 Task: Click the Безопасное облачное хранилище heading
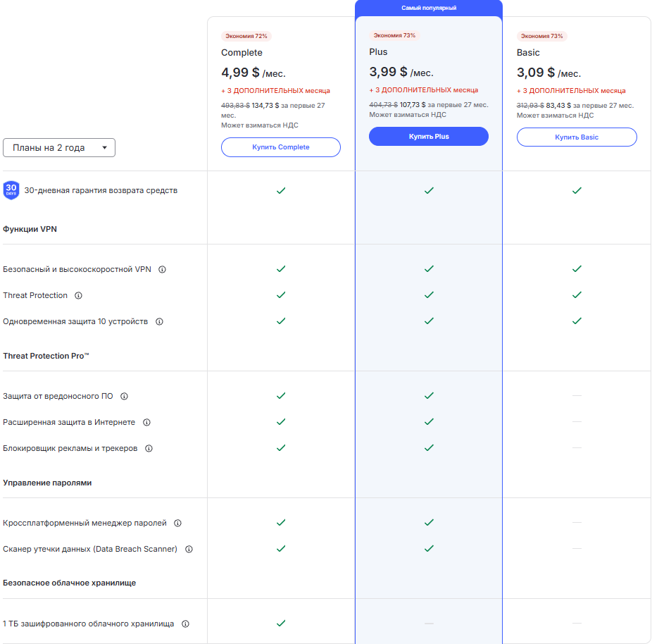click(x=70, y=583)
